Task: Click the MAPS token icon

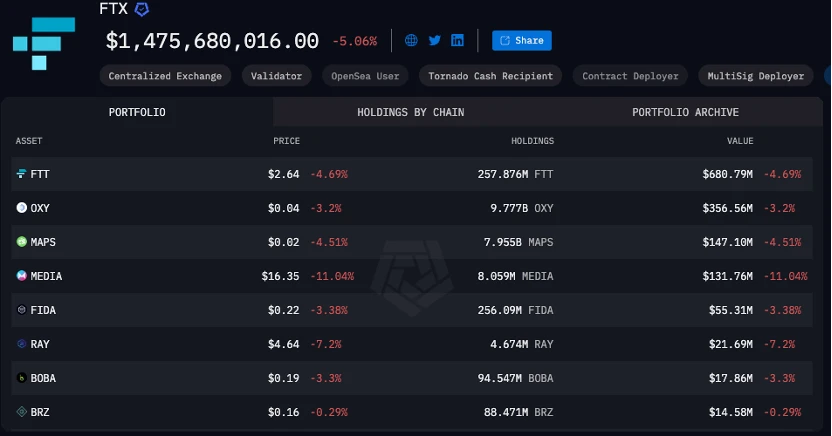Action: (22, 242)
